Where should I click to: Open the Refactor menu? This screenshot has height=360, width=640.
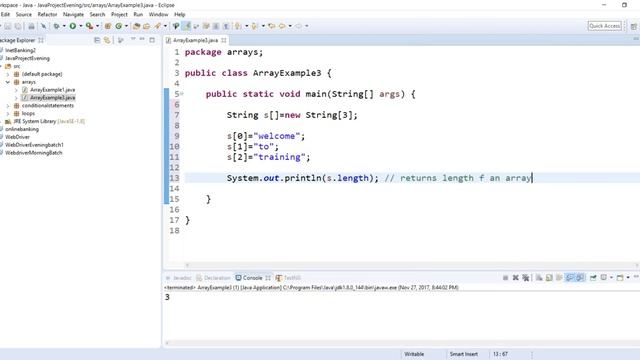(x=47, y=14)
